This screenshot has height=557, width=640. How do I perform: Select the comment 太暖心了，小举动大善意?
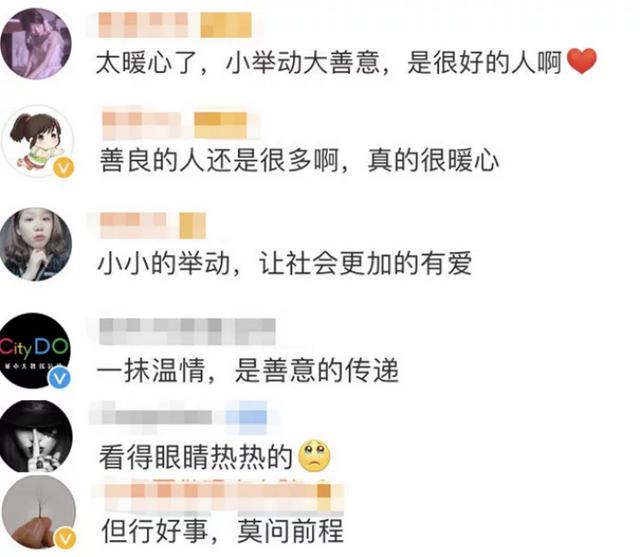346,62
